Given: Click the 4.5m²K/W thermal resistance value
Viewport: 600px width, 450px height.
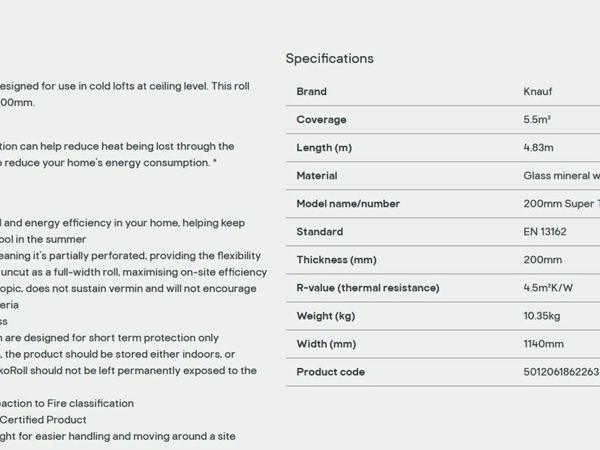Looking at the screenshot, I should [548, 288].
